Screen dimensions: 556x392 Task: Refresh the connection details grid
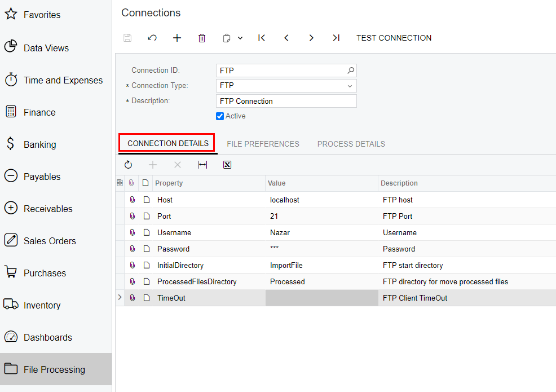(x=128, y=165)
